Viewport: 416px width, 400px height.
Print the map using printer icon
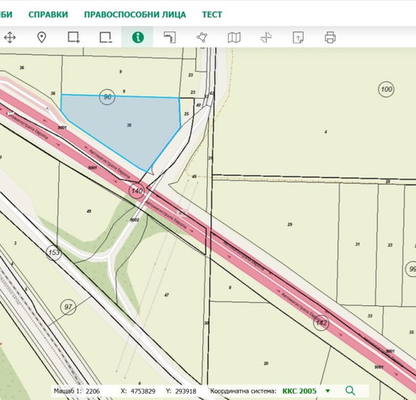click(x=330, y=37)
